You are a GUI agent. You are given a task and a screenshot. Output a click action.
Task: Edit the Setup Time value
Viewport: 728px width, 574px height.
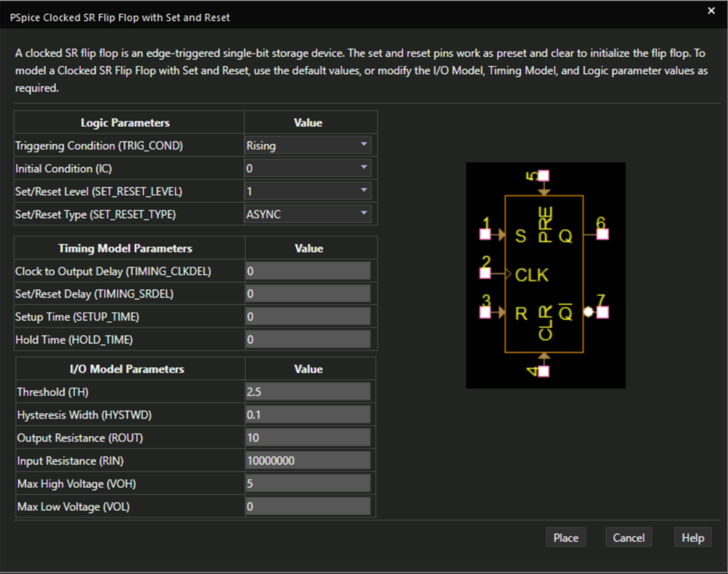[308, 316]
